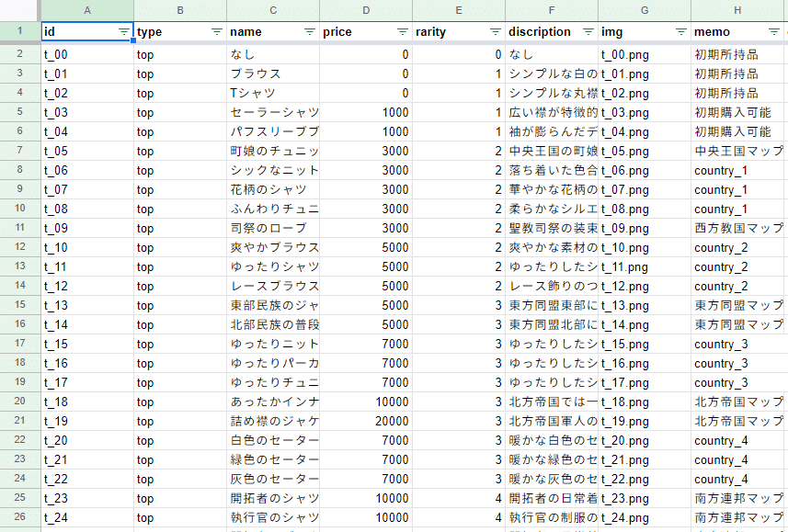Click type cell top in row t_10
The image size is (788, 532).
coord(180,247)
